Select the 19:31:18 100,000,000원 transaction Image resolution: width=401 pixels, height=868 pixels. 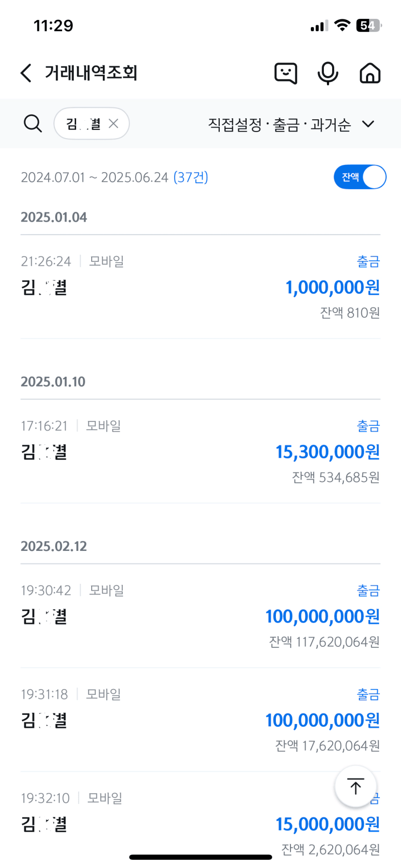point(200,720)
